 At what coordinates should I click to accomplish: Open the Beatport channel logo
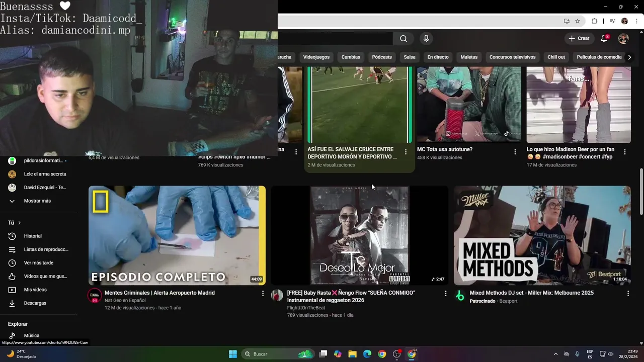click(460, 296)
